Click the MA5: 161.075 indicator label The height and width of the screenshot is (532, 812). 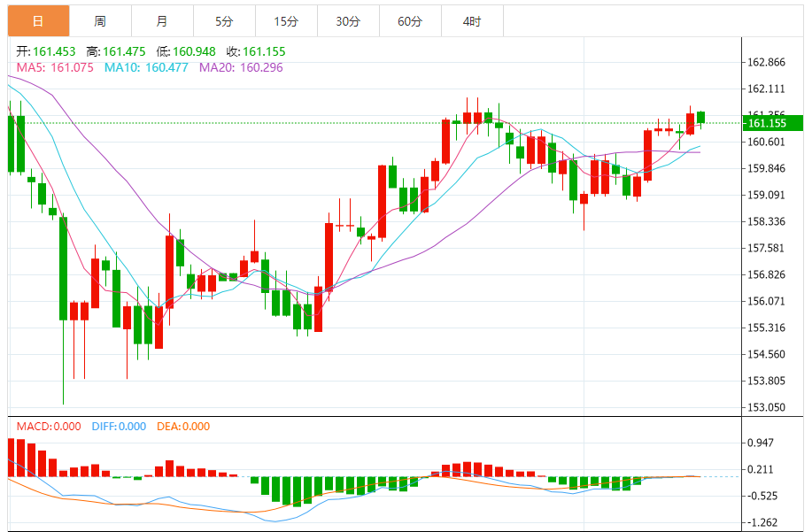coord(55,68)
